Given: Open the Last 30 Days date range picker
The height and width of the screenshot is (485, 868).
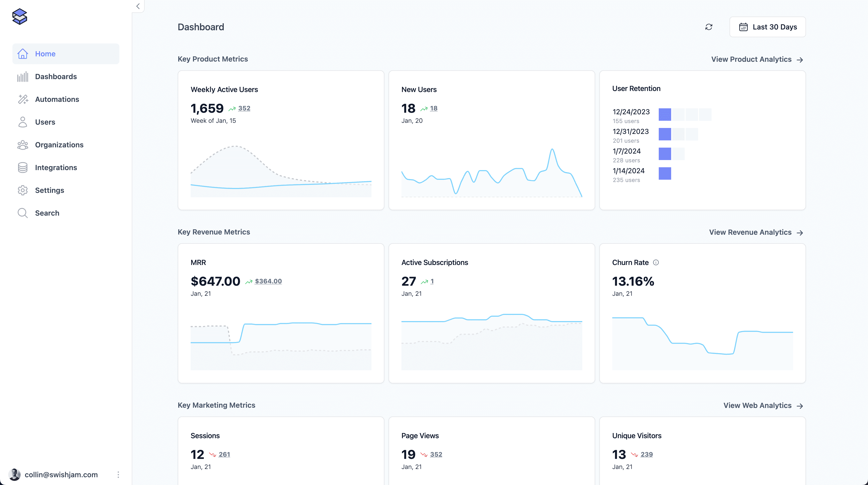Looking at the screenshot, I should (767, 27).
